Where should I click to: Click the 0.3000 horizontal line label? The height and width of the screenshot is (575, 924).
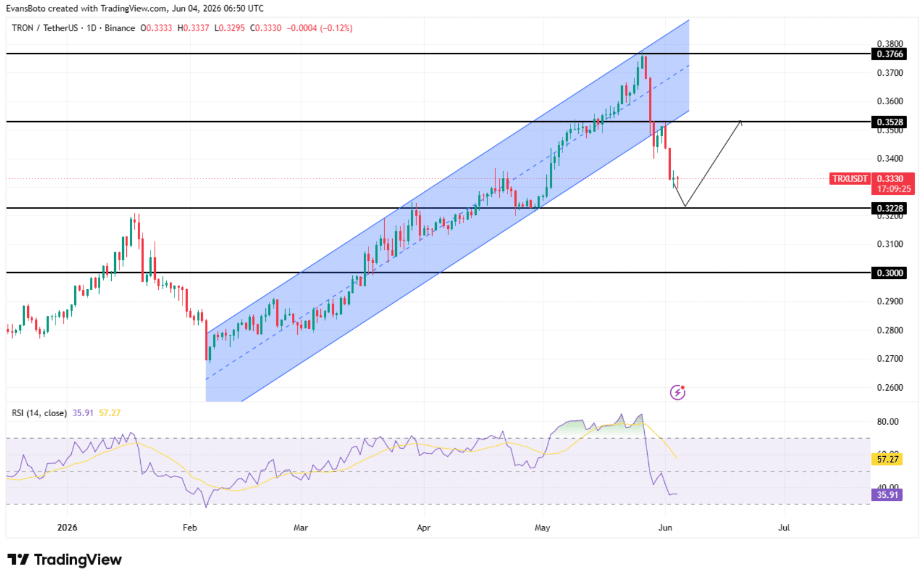click(x=889, y=272)
